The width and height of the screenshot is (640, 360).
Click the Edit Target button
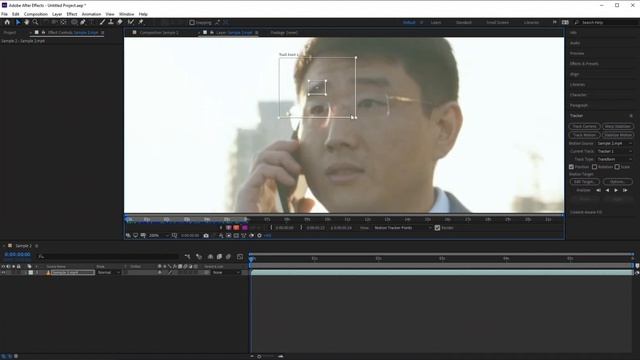click(584, 182)
